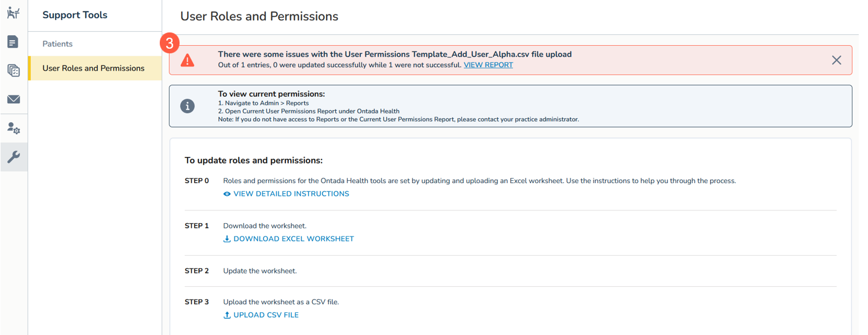
Task: Click the eye icon beside View Detailed Instructions
Action: [x=227, y=194]
